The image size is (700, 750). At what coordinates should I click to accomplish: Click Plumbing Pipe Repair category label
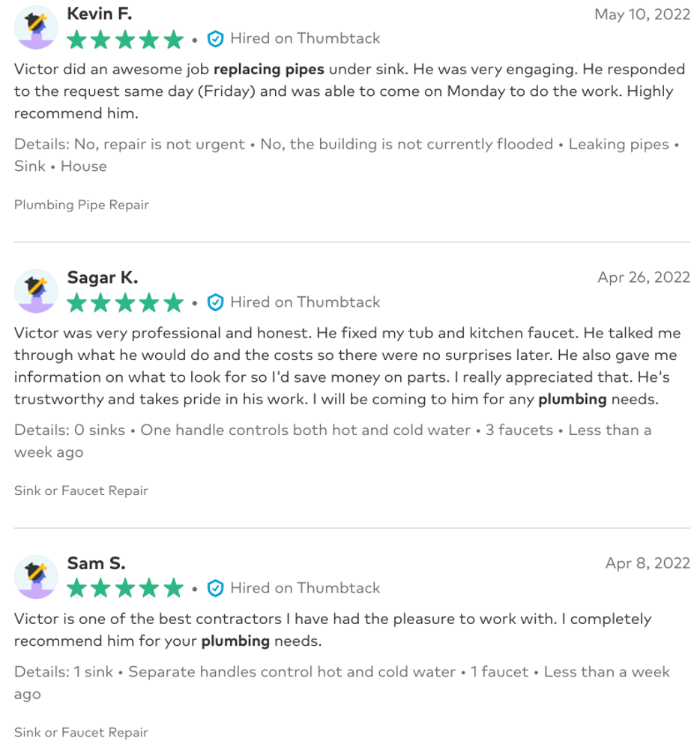point(82,205)
